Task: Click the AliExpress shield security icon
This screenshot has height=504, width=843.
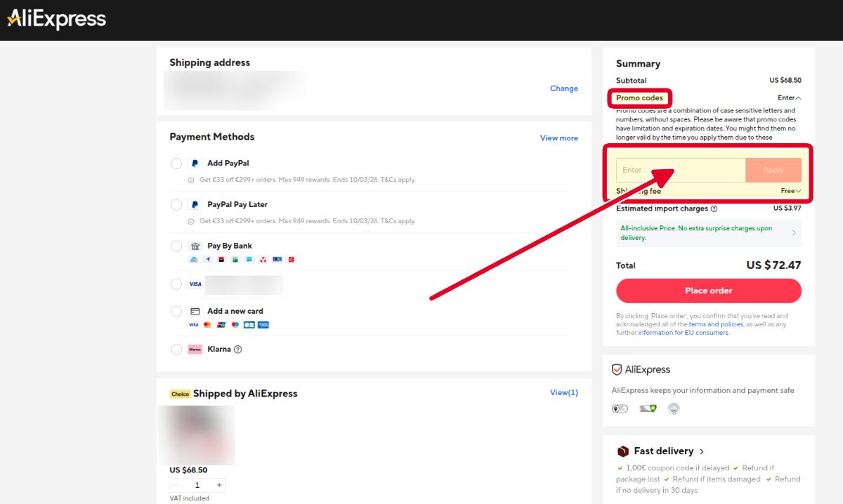Action: (x=617, y=370)
